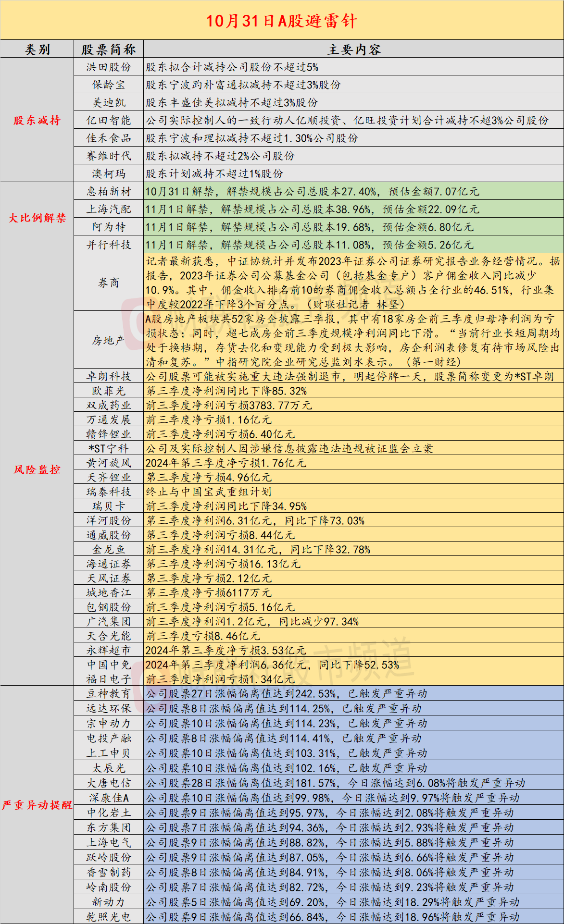
Task: Select stock name '瑞贝卡'
Action: (x=109, y=506)
